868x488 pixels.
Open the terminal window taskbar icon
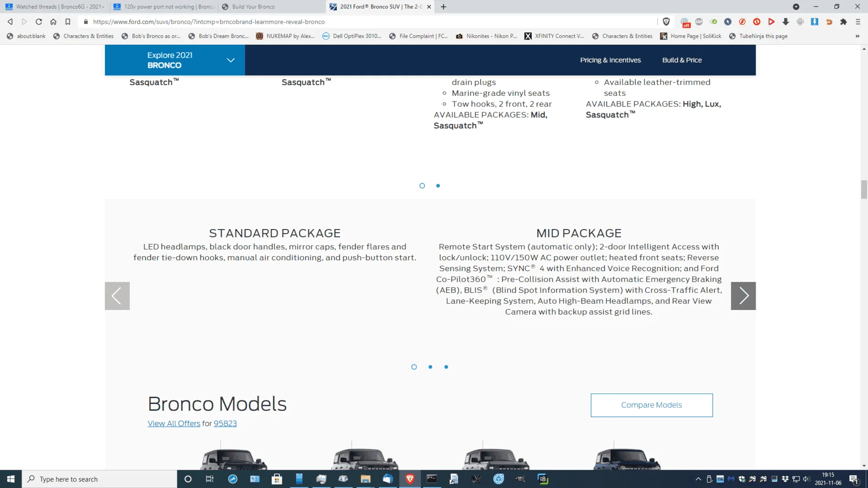coord(432,479)
